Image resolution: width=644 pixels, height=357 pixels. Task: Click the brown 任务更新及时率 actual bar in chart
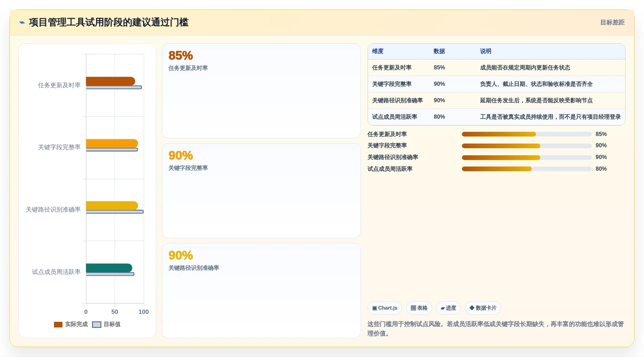pyautogui.click(x=110, y=81)
